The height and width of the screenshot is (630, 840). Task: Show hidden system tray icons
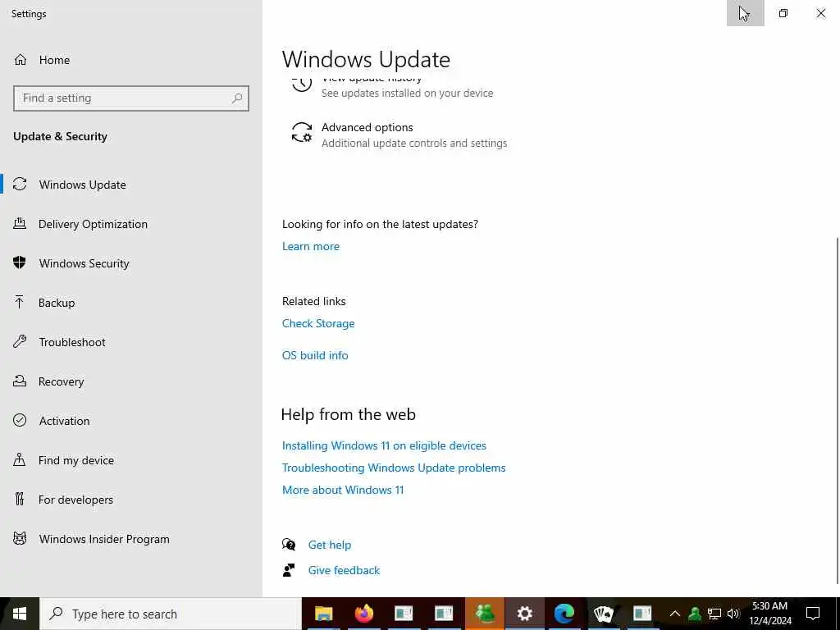pyautogui.click(x=675, y=614)
